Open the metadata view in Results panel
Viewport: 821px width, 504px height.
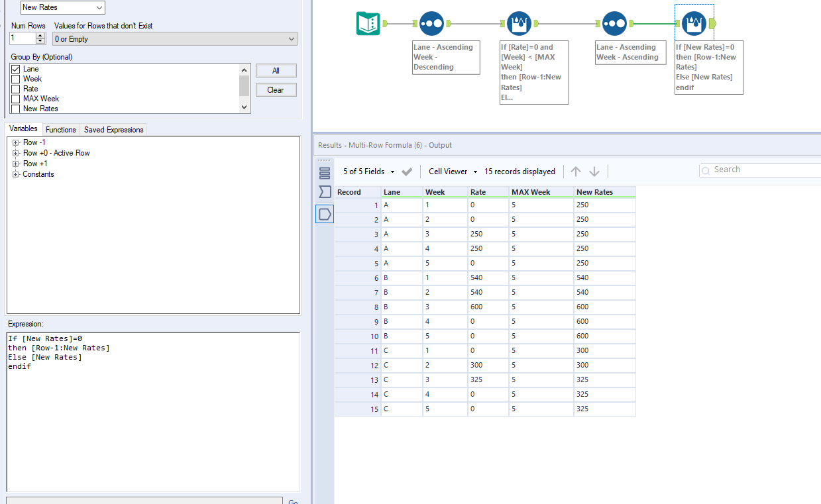[x=324, y=191]
